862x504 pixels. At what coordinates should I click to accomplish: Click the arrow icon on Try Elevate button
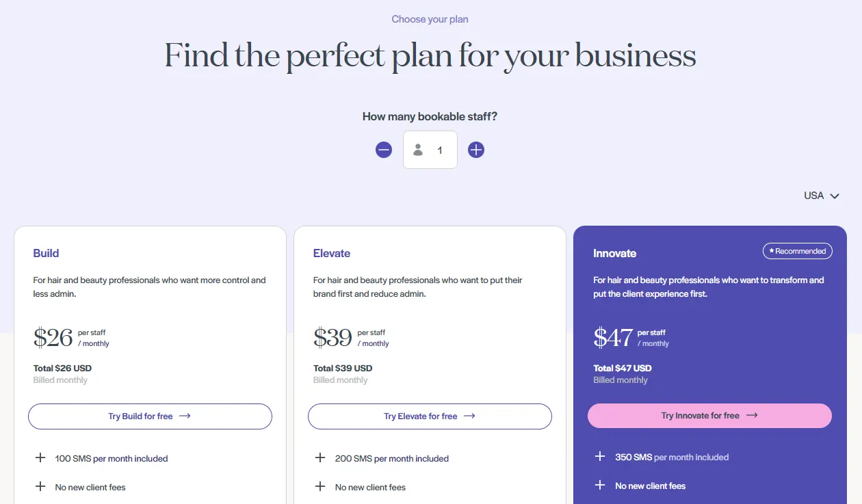pyautogui.click(x=468, y=416)
